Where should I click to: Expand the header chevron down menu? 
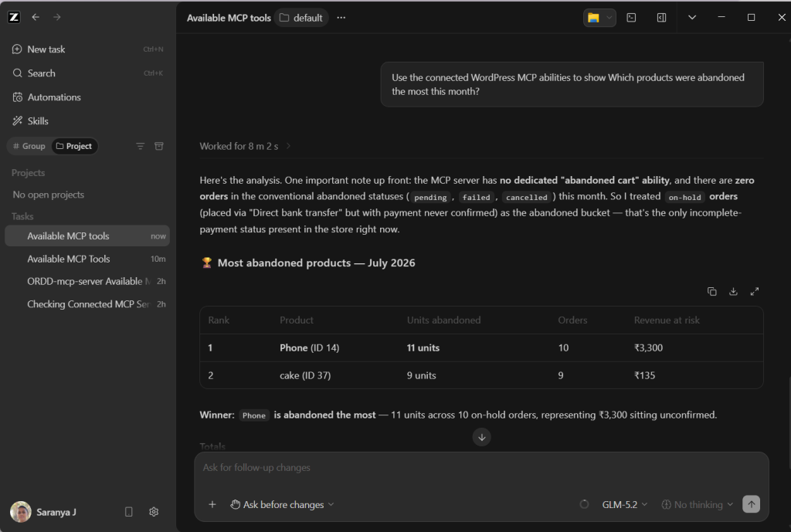pos(692,18)
